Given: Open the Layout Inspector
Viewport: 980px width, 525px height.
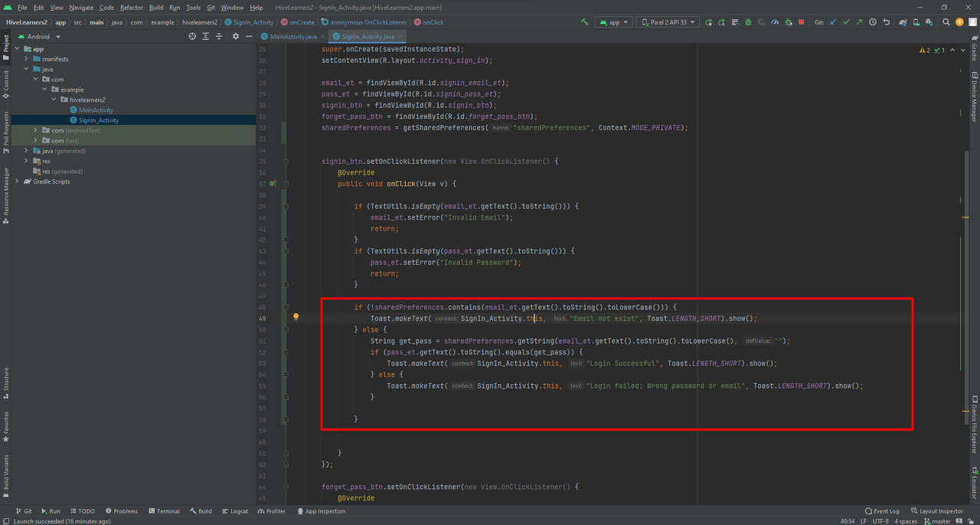Looking at the screenshot, I should (936, 511).
